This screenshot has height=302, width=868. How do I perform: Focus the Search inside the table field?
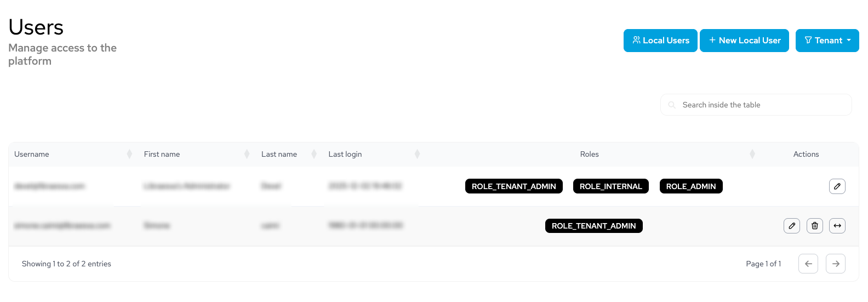point(756,105)
